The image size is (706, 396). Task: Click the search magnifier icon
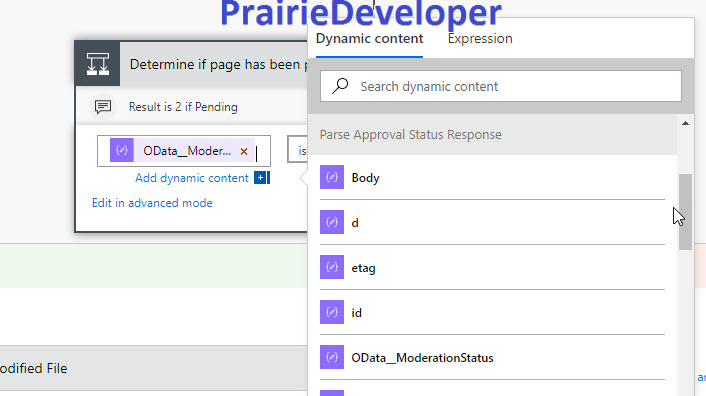pos(340,86)
